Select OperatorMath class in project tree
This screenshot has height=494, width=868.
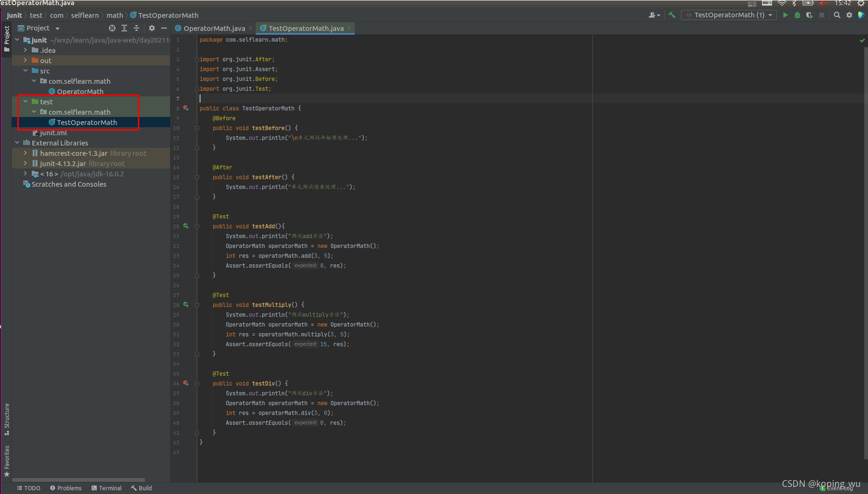[x=80, y=91]
